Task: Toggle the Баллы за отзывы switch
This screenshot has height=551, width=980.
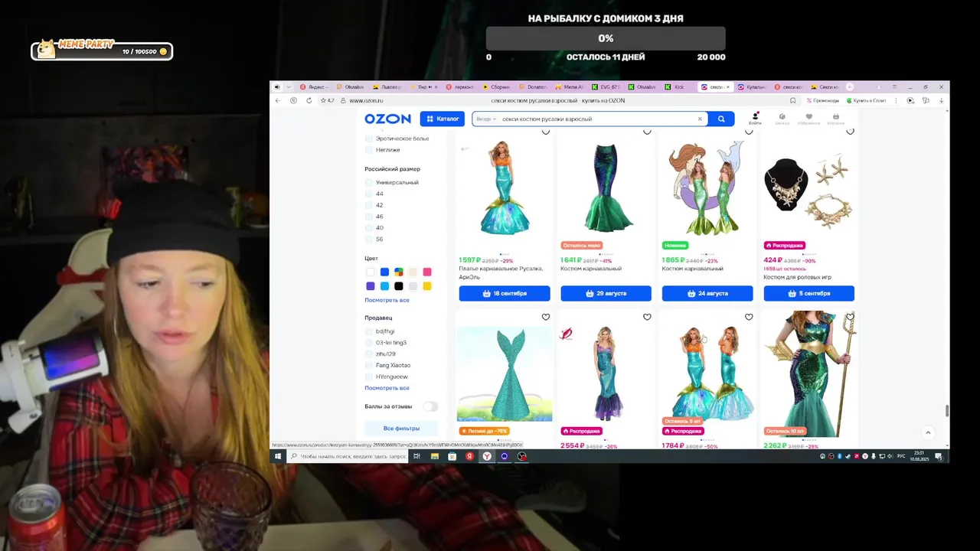Action: 430,406
